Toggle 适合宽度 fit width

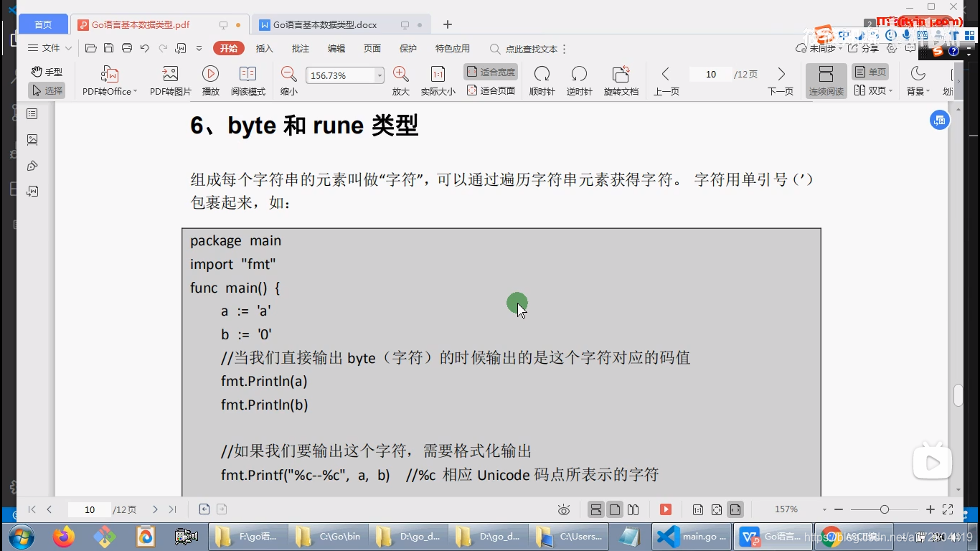pos(491,72)
